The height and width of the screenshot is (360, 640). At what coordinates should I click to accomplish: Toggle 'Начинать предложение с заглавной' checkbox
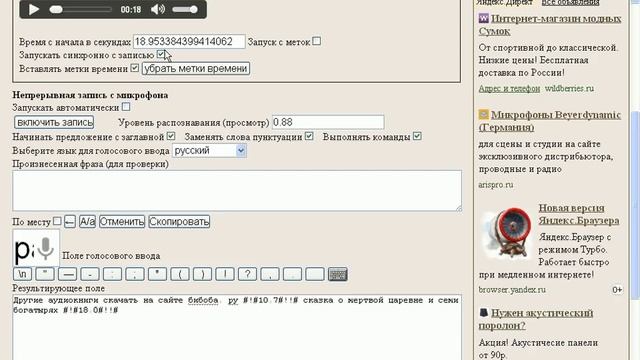point(171,136)
